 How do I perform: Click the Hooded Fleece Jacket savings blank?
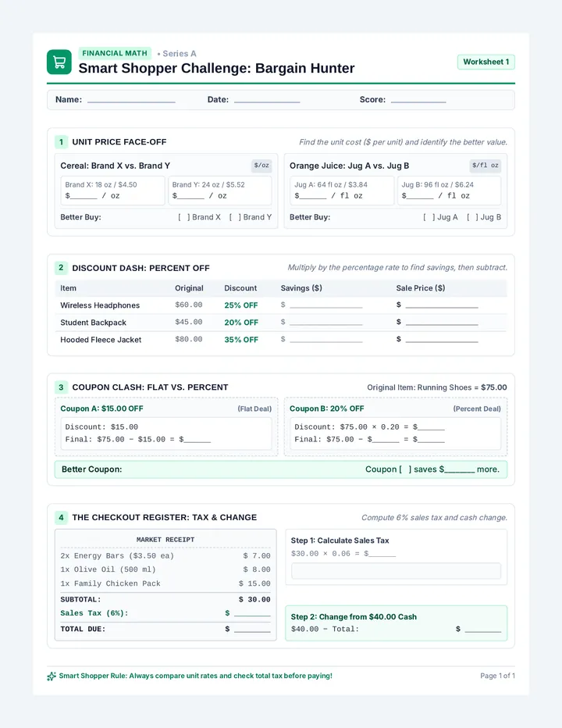325,340
